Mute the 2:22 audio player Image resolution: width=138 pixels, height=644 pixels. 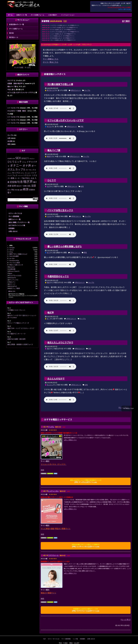point(70,198)
